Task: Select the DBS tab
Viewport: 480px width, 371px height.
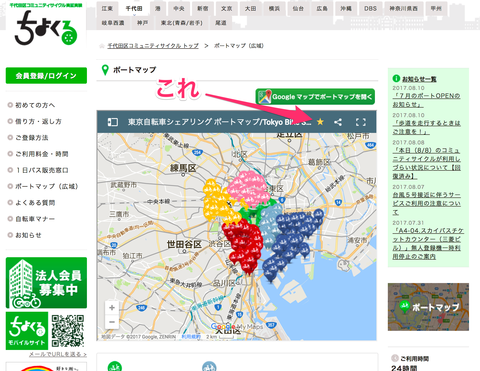Action: pos(370,9)
